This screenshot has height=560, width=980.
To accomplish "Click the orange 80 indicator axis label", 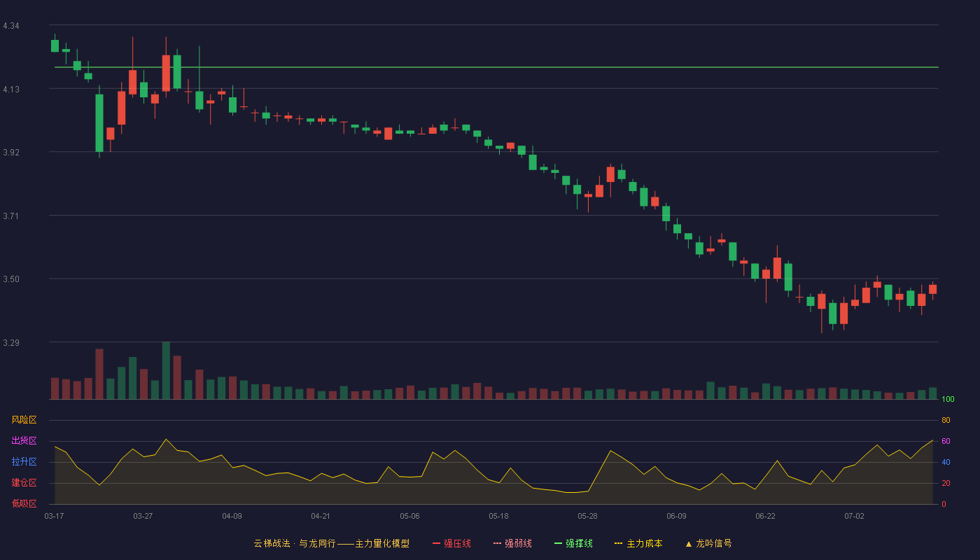I will point(946,420).
